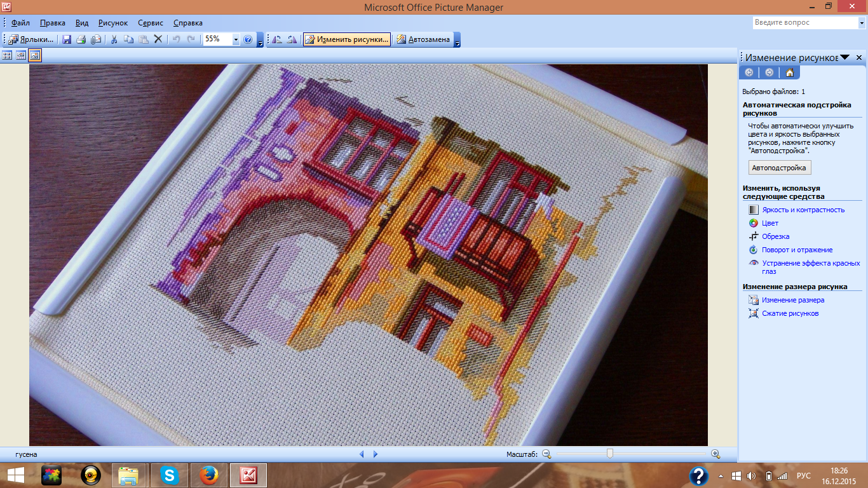Viewport: 868px width, 488px height.
Task: Select the Single Picture view button
Action: click(35, 55)
